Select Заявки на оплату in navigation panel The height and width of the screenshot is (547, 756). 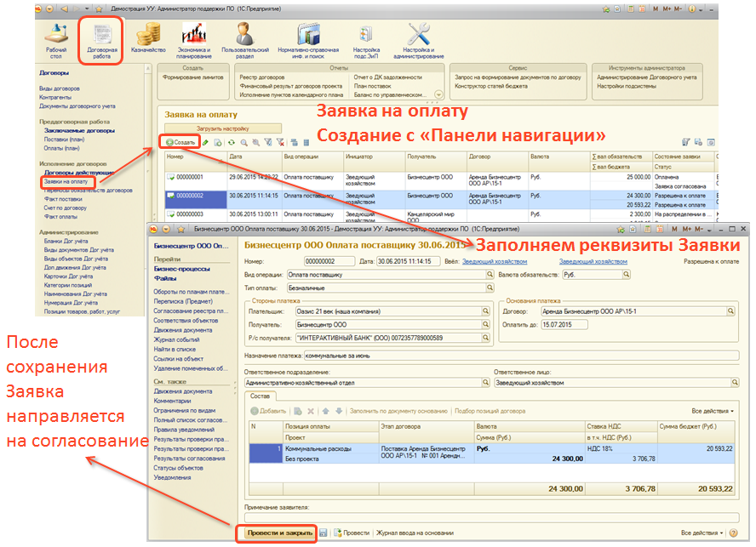[x=66, y=181]
